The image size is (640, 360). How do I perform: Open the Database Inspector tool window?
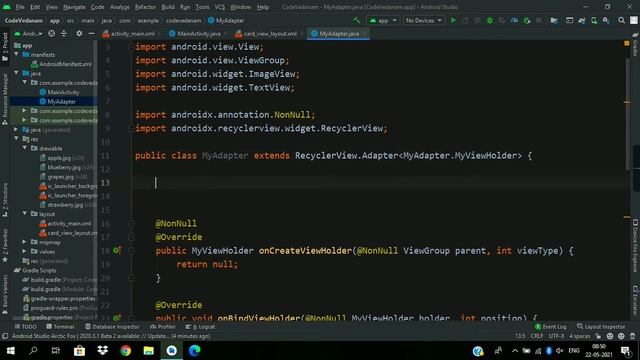pyautogui.click(x=112, y=327)
